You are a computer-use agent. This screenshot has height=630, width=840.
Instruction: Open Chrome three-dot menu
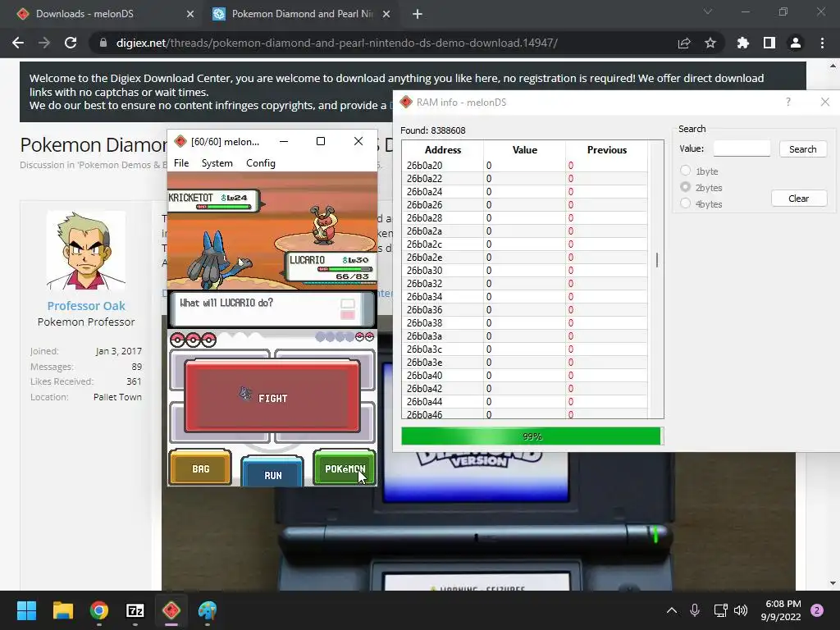pos(822,43)
